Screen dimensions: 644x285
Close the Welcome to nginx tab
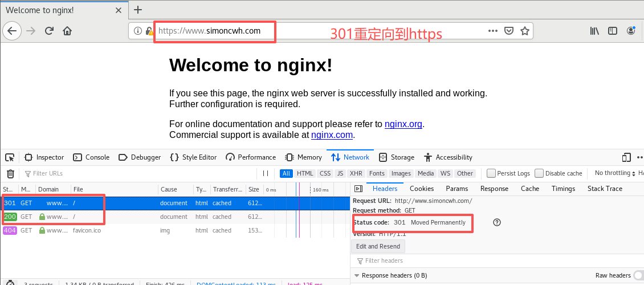pyautogui.click(x=119, y=10)
